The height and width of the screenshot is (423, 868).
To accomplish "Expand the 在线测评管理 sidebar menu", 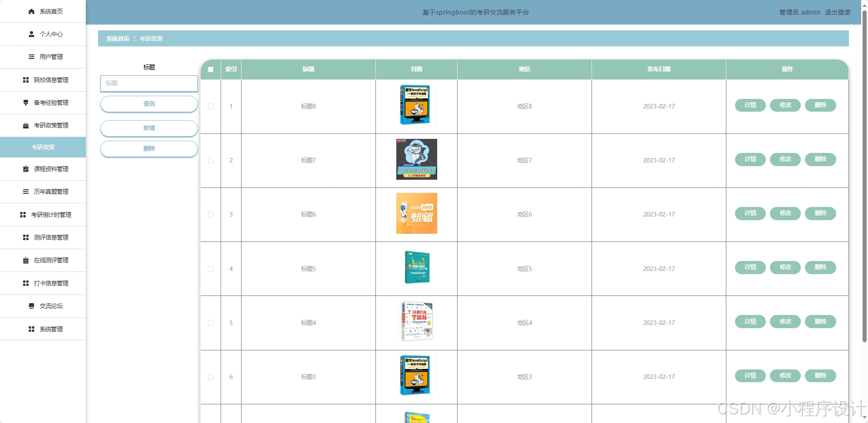I will click(x=43, y=260).
